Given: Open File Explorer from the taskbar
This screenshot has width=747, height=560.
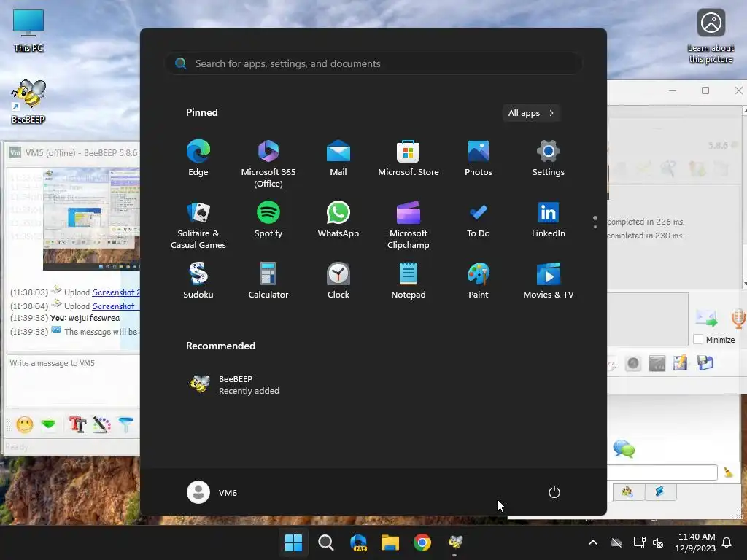Looking at the screenshot, I should (390, 542).
